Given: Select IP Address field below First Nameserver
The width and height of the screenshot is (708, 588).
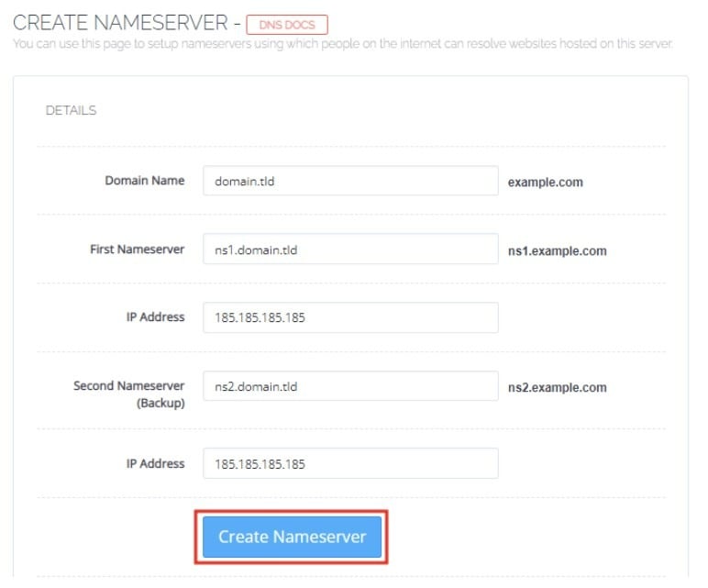Looking at the screenshot, I should (350, 317).
